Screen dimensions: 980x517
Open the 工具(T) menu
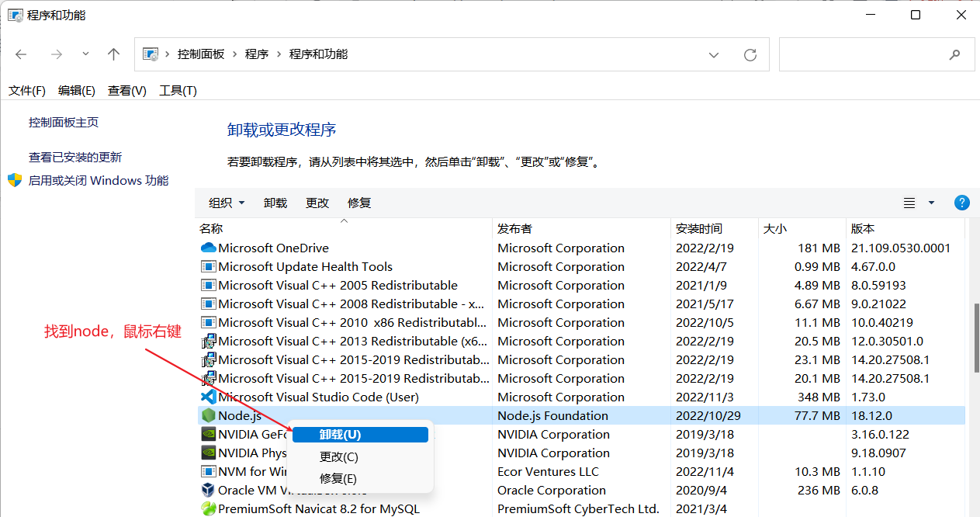pyautogui.click(x=178, y=91)
